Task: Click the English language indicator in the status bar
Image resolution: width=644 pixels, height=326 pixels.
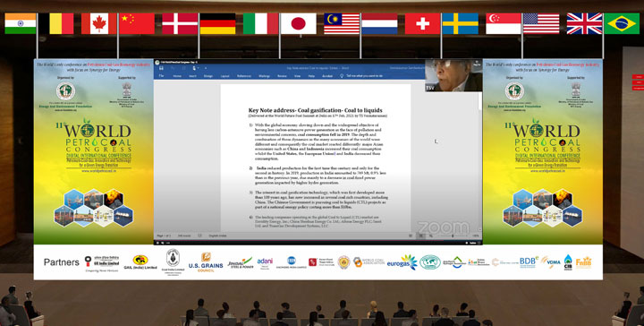Action: point(217,236)
